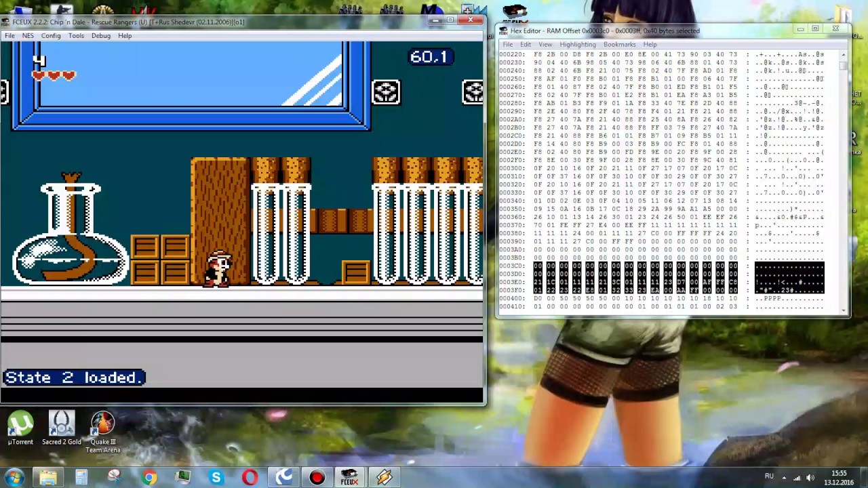Click the address row 000350 in Hex Editor

tap(662, 209)
